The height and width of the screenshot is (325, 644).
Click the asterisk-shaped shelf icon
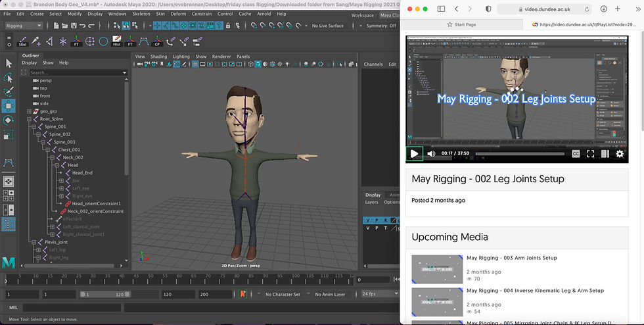[x=63, y=41]
